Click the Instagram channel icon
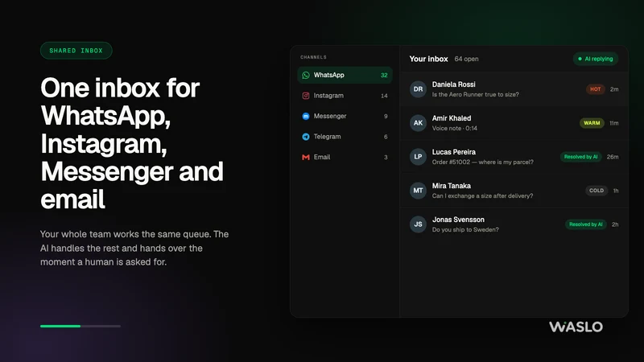This screenshot has height=362, width=644. pos(306,96)
